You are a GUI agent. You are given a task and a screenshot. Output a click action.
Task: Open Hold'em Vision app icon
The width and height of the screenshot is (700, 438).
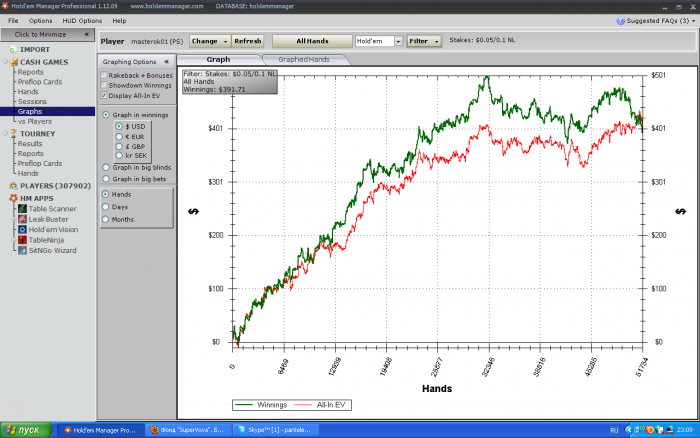pyautogui.click(x=22, y=229)
